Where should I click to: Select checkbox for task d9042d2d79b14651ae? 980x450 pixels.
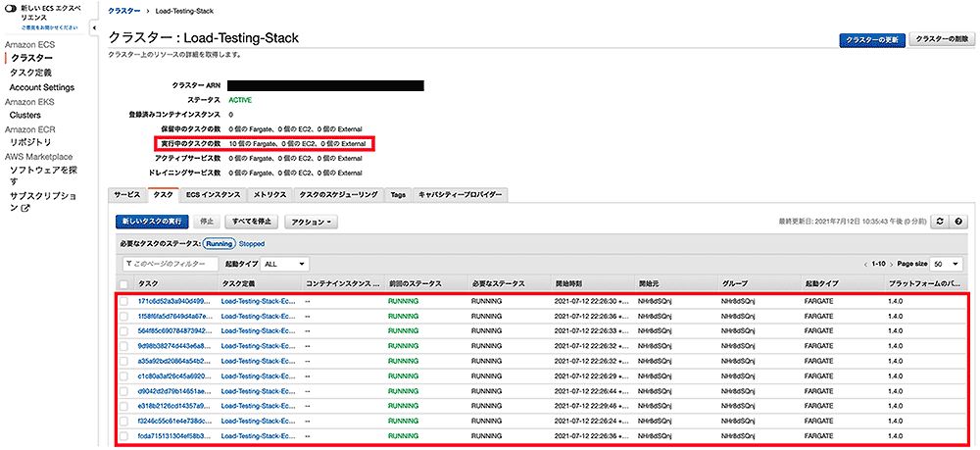[123, 391]
